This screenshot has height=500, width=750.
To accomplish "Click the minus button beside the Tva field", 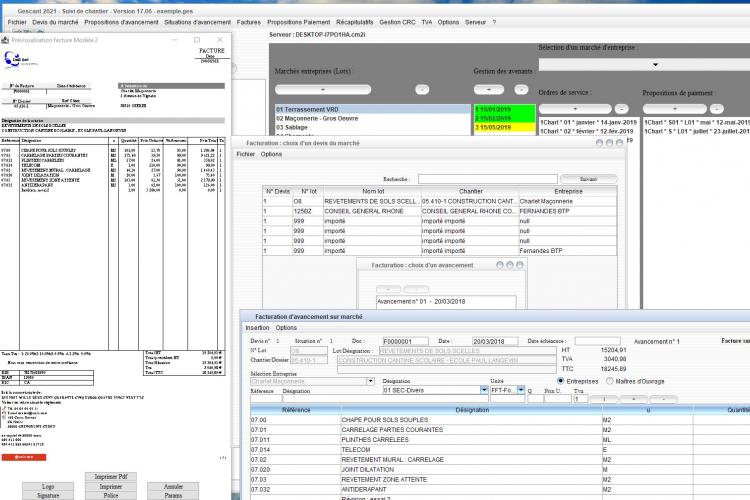I will (x=663, y=399).
